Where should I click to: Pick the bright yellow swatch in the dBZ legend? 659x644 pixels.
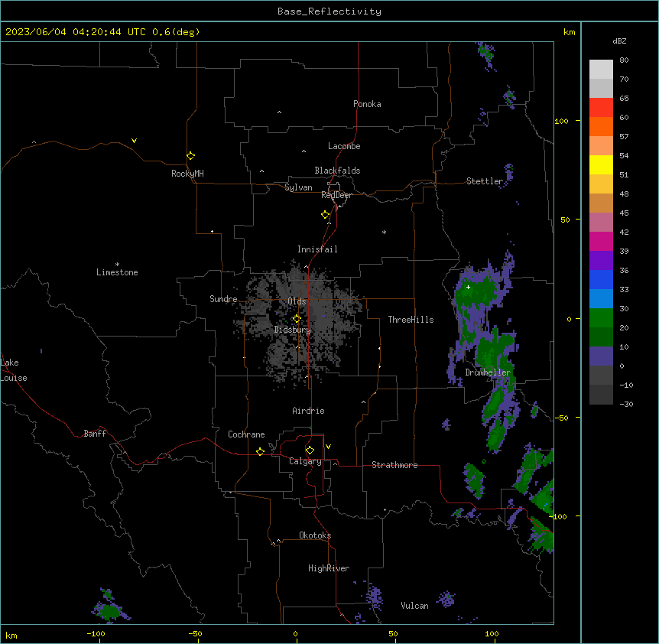coord(601,164)
